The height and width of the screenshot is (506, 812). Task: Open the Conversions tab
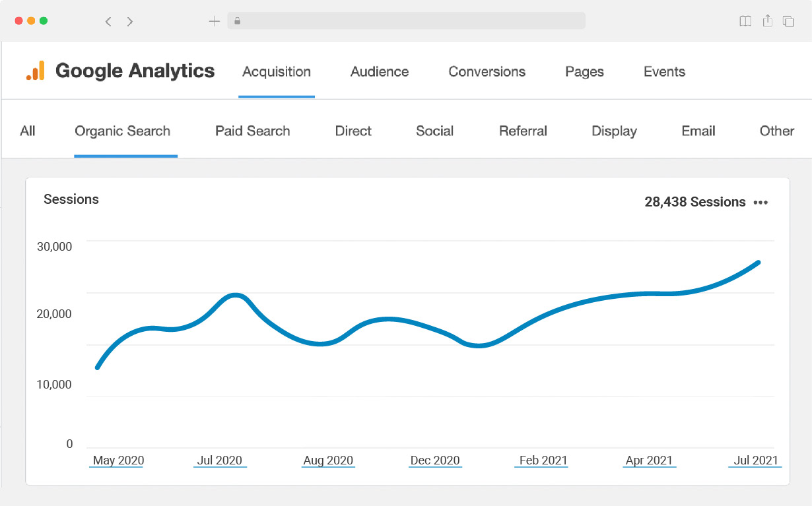pyautogui.click(x=487, y=72)
